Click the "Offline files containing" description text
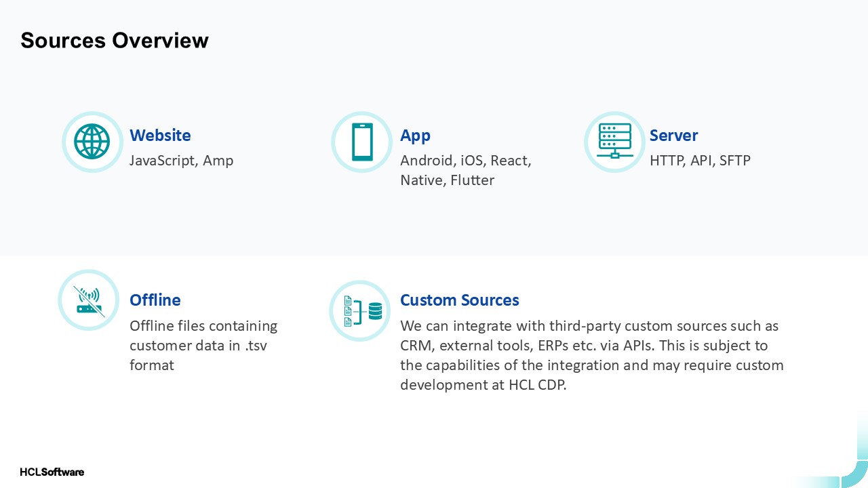This screenshot has height=488, width=868. point(203,326)
